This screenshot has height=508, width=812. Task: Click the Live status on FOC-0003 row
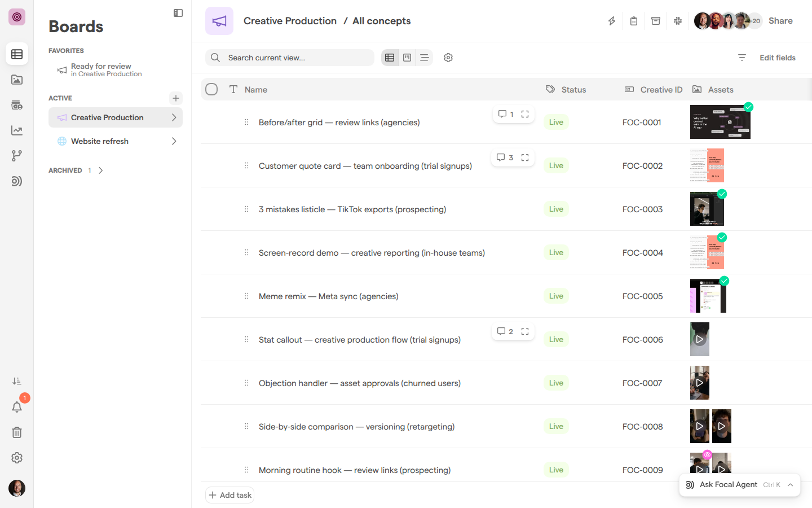tap(556, 209)
